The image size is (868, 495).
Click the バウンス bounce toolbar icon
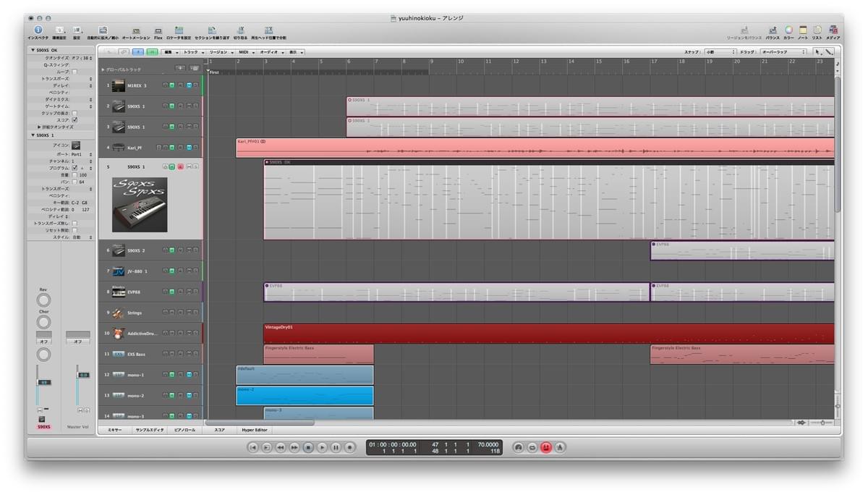click(773, 30)
